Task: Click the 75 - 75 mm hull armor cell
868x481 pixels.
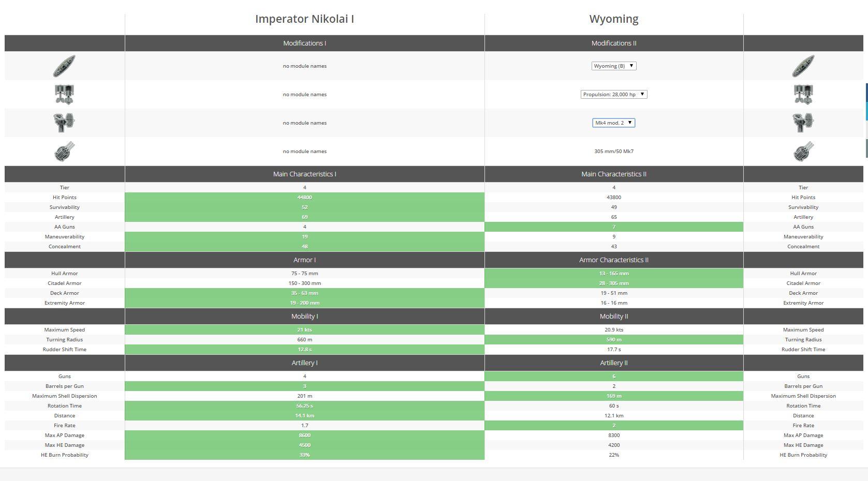Action: point(304,273)
